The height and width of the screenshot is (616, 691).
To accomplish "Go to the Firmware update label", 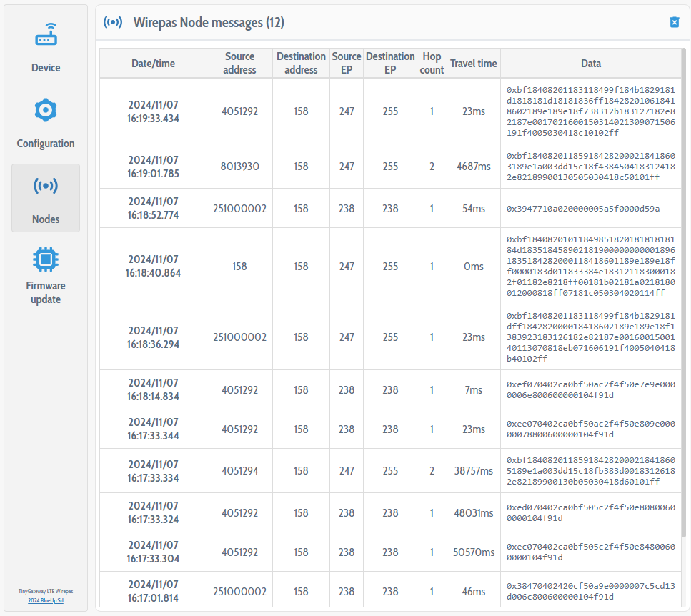I will coord(46,292).
